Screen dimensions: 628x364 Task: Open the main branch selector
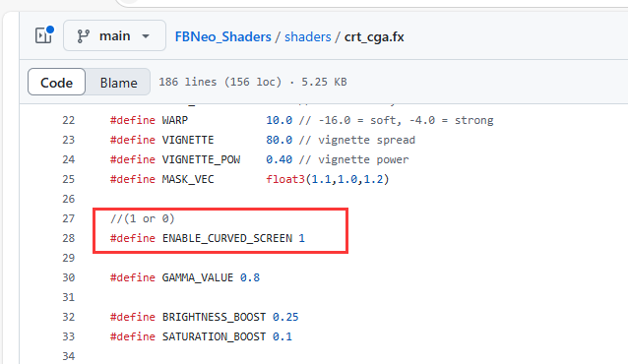point(114,36)
